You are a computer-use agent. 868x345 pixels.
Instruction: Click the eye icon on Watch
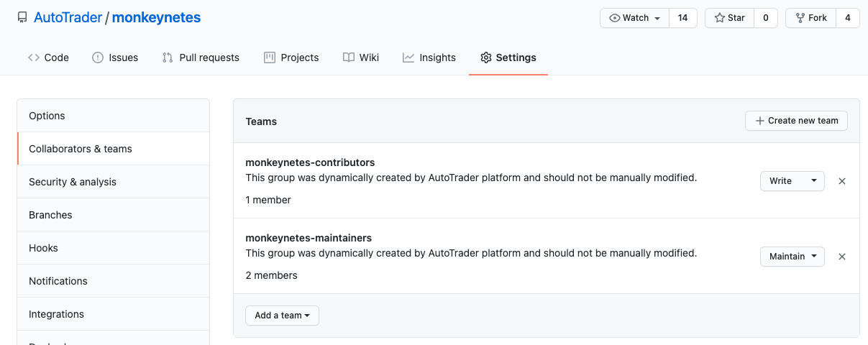tap(615, 18)
